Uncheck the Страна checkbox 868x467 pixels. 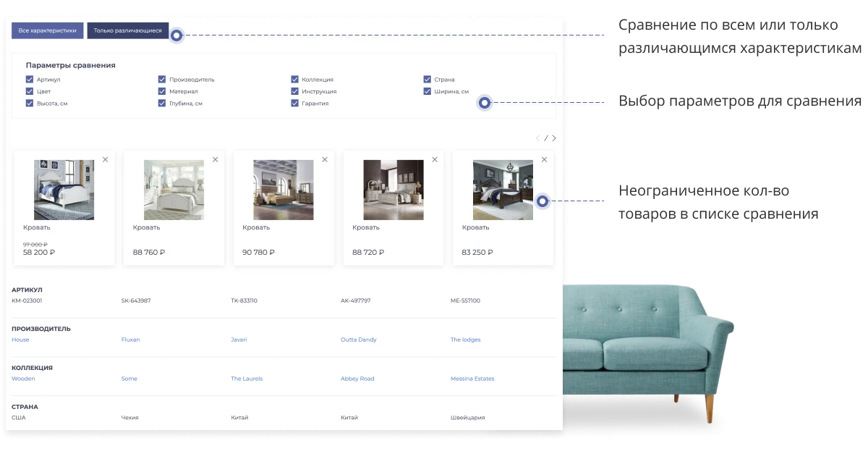click(x=427, y=80)
